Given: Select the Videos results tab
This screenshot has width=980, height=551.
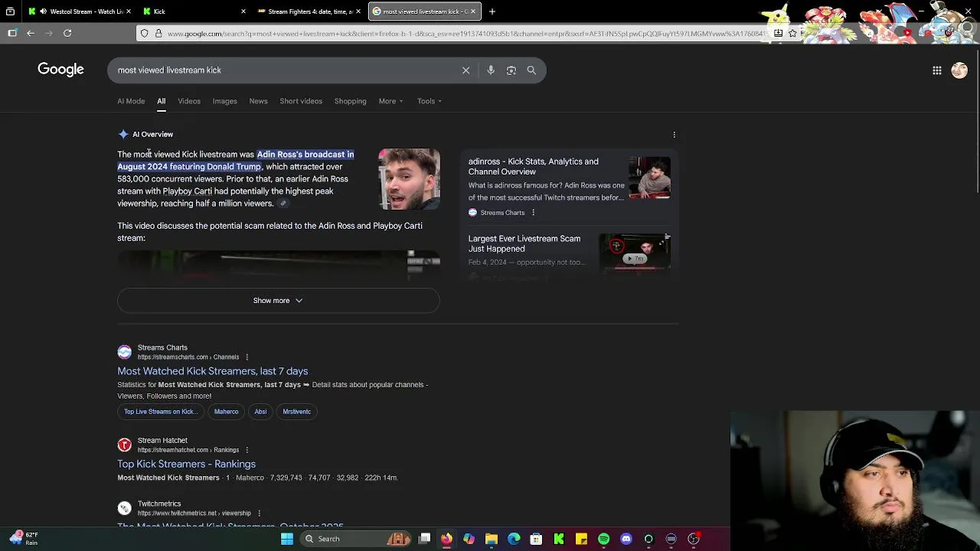Looking at the screenshot, I should pyautogui.click(x=189, y=101).
